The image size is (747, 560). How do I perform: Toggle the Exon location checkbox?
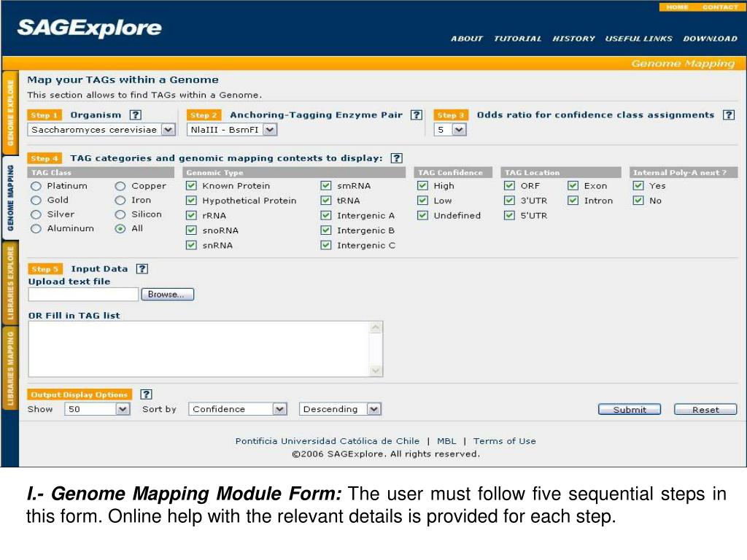(x=573, y=186)
